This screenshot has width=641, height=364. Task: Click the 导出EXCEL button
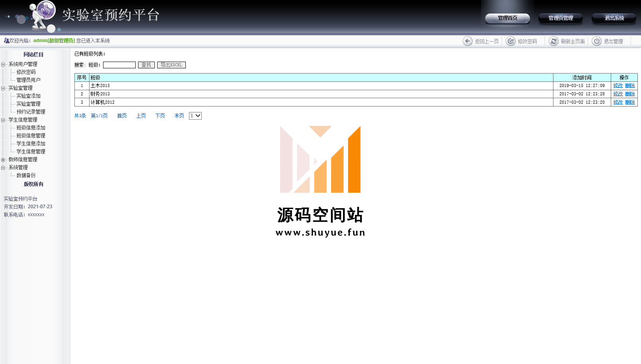point(171,65)
